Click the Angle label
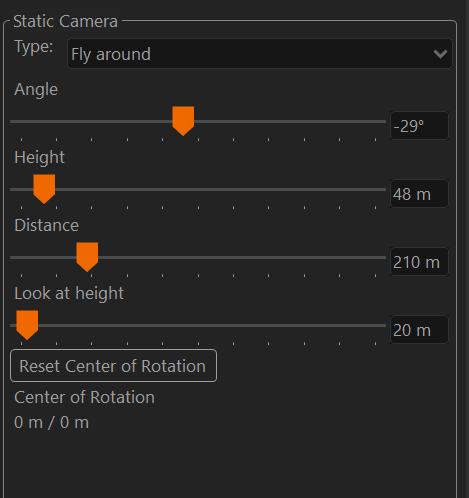Viewport: 469px width, 498px height. [36, 90]
